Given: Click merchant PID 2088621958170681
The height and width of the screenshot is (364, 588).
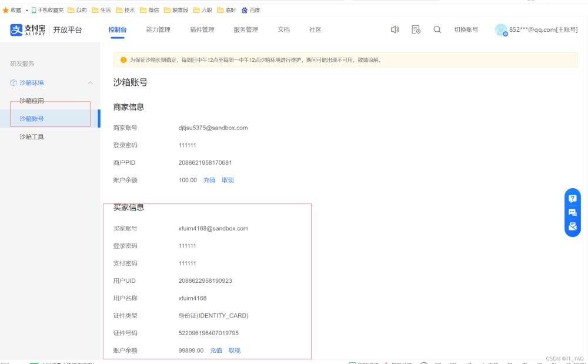Looking at the screenshot, I should [x=205, y=163].
